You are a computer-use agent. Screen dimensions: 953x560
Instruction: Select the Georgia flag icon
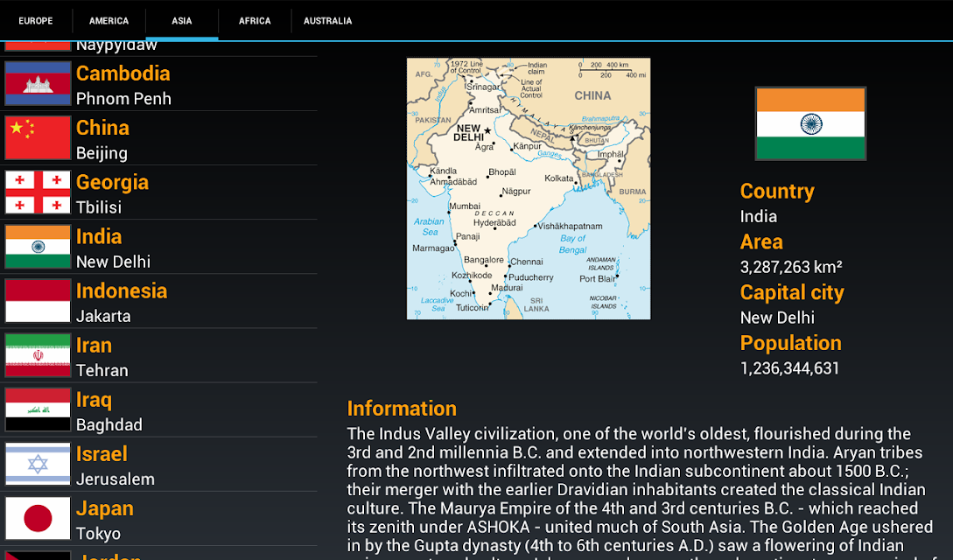click(x=38, y=192)
